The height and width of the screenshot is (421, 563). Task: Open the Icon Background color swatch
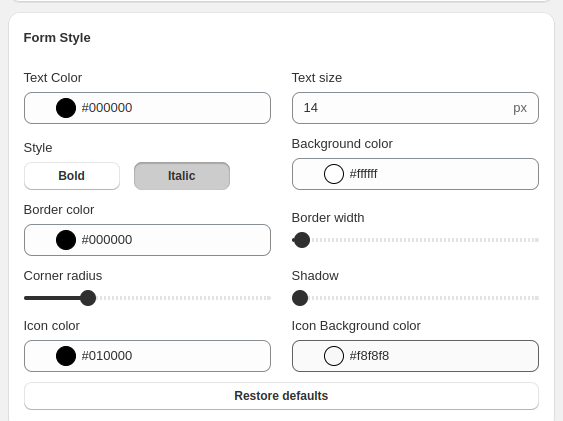tap(334, 356)
